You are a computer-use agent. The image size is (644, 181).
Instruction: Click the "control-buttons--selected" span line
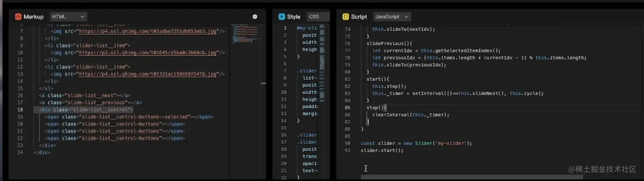pos(129,117)
